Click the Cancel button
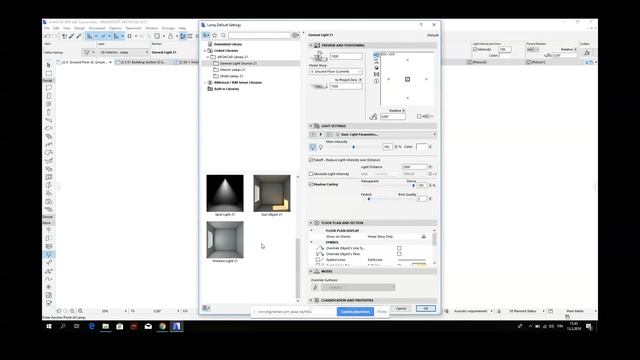Viewport: 640px width, 360px height. [401, 308]
